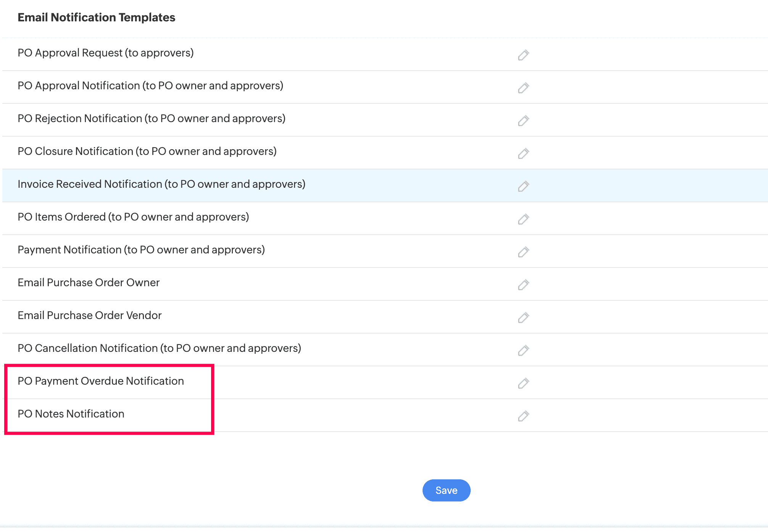Edit the PO Approval Request template
The height and width of the screenshot is (532, 768).
(523, 55)
